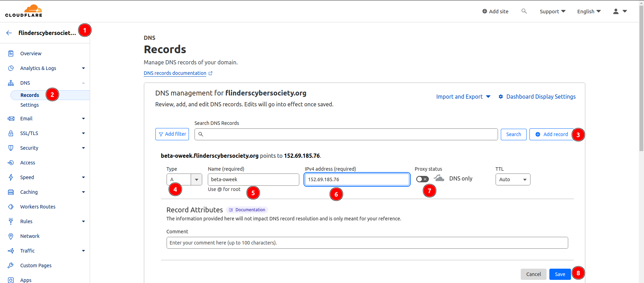Click the Analytics & Logs chart icon
Screen dimensions: 644x283
tap(11, 68)
